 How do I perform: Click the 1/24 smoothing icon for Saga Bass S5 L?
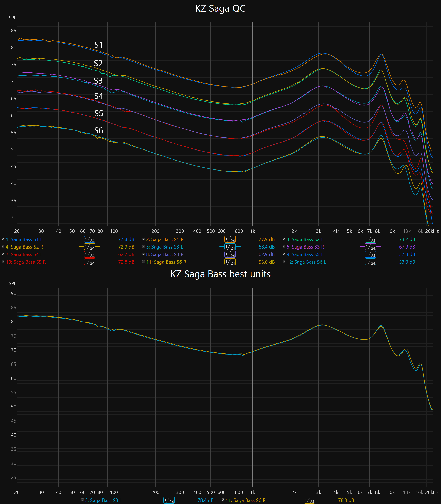point(370,254)
